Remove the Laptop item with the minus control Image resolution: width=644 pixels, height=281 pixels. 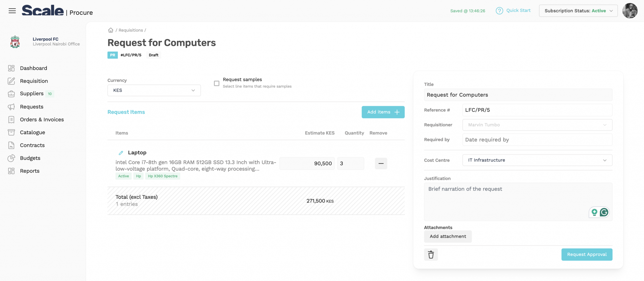pos(381,163)
